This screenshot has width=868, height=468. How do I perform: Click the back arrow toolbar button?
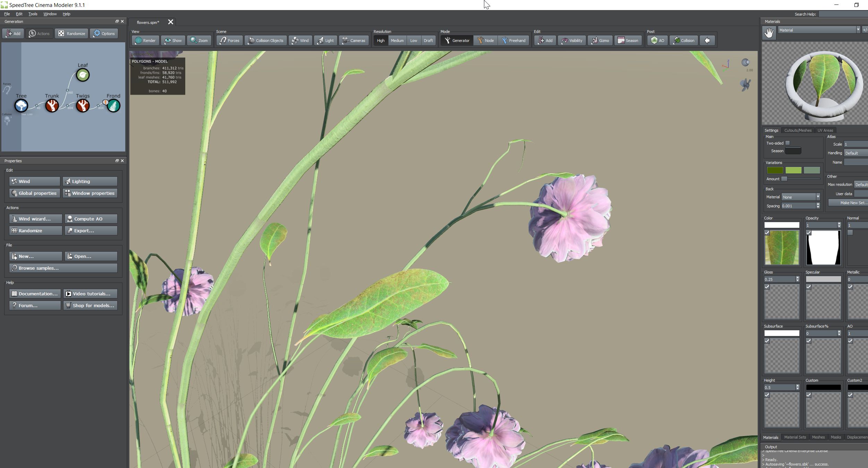(707, 41)
